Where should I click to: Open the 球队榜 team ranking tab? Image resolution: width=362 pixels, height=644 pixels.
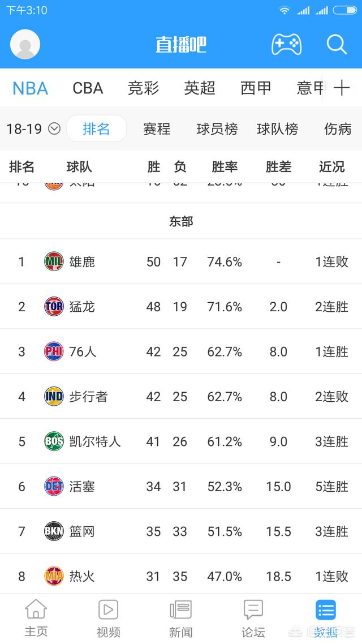pos(278,129)
